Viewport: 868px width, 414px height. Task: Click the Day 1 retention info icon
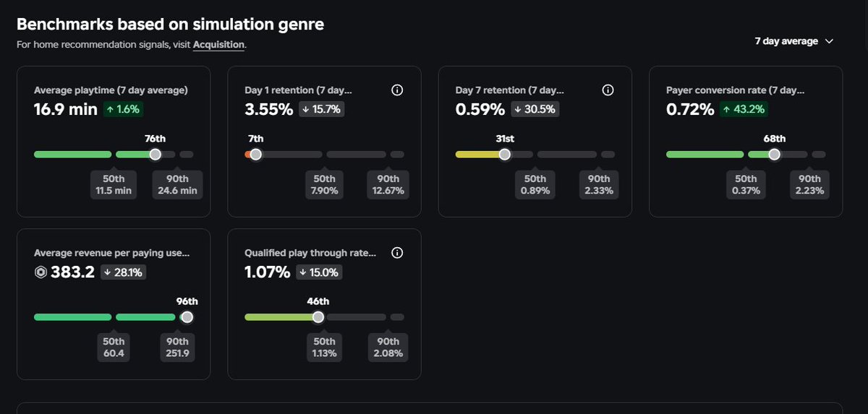point(396,90)
